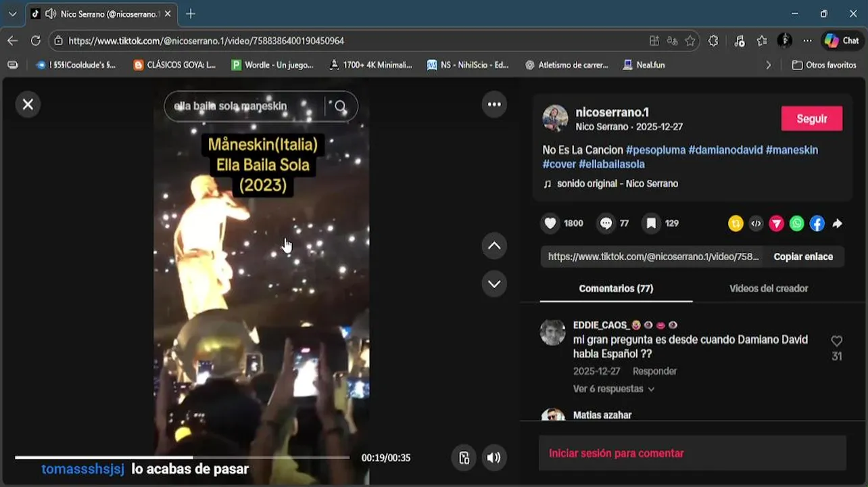Image resolution: width=868 pixels, height=487 pixels.
Task: Go back with browser back arrow
Action: [x=12, y=41]
